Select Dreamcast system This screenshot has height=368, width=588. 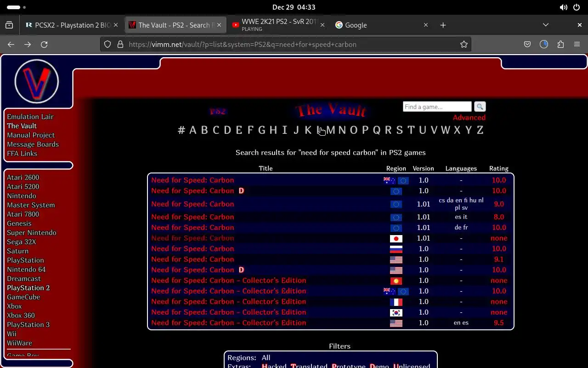coord(24,278)
